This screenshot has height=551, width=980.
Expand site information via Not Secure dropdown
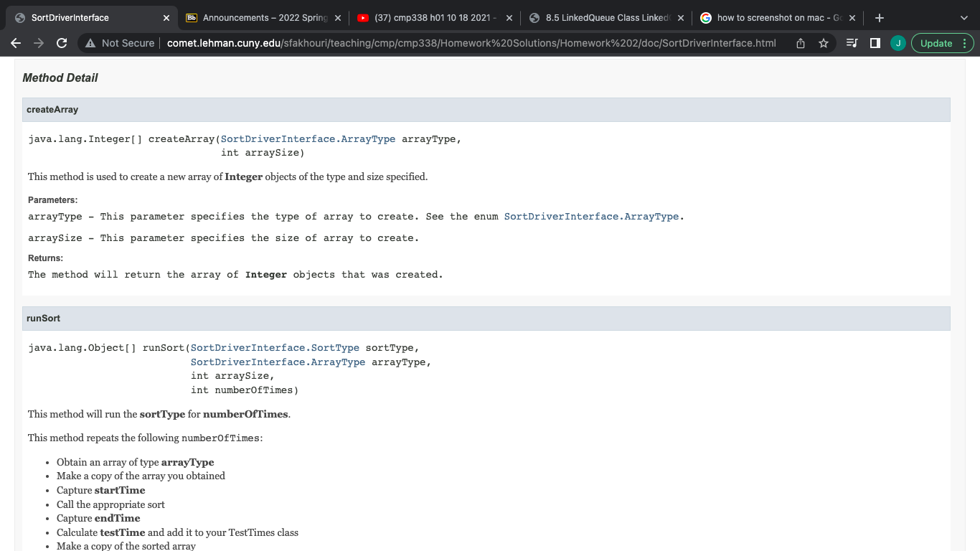point(121,43)
